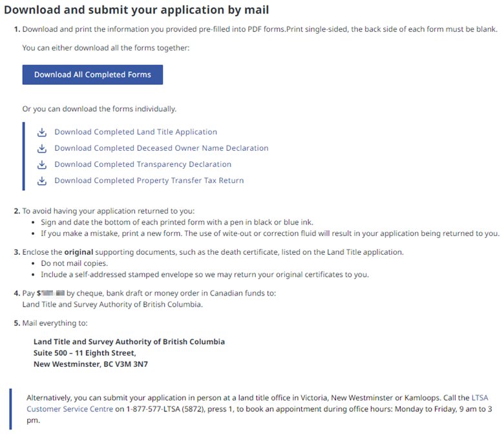Click download icon beside Deceased Owner Name Declaration

pos(42,148)
